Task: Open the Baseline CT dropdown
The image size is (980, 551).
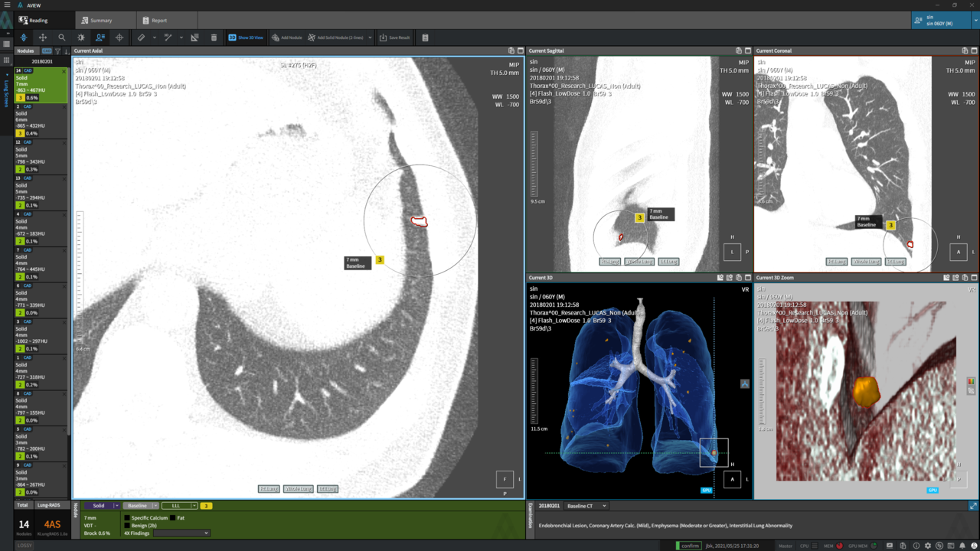Action: [x=586, y=506]
